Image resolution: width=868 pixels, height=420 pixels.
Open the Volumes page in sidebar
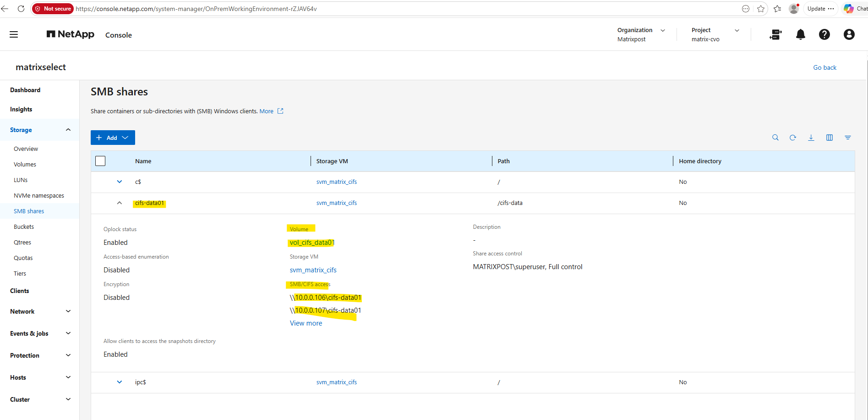25,164
